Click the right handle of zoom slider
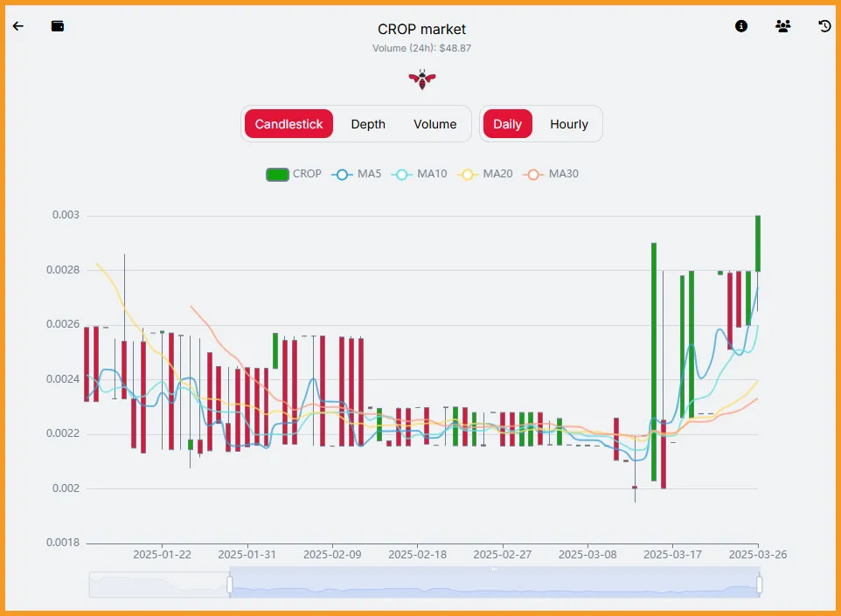The height and width of the screenshot is (616, 841). point(759,585)
